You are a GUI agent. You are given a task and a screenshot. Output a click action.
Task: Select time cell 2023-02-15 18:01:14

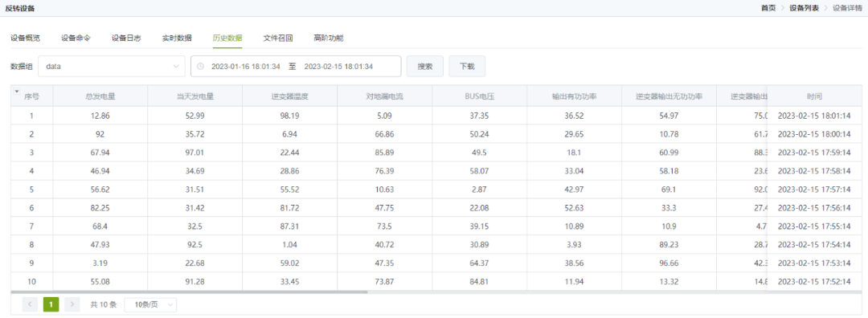tap(814, 116)
